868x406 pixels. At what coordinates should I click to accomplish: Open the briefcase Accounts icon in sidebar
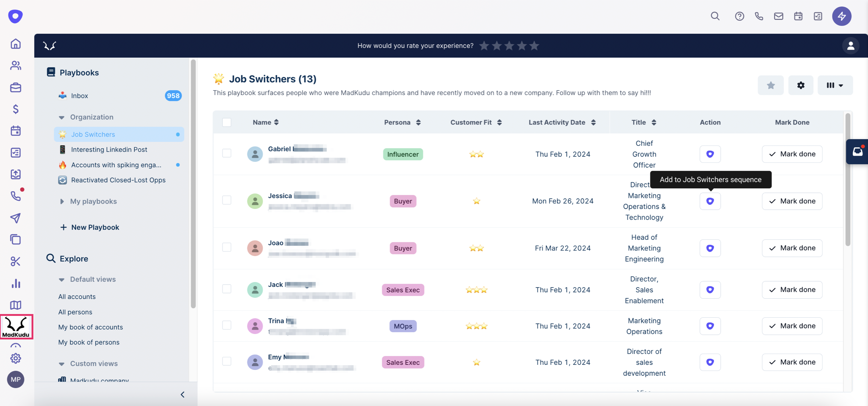click(x=15, y=88)
